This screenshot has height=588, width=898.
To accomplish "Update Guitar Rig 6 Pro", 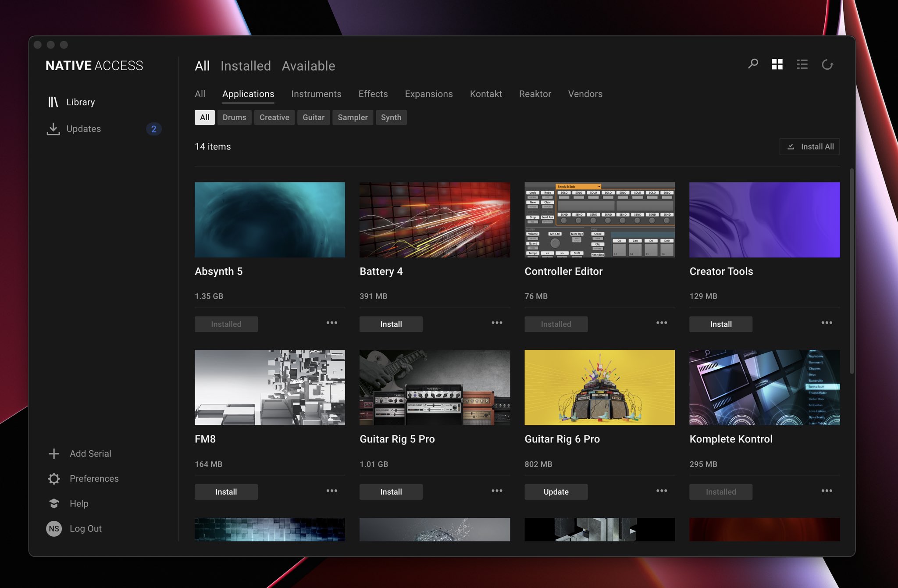I will pyautogui.click(x=556, y=492).
